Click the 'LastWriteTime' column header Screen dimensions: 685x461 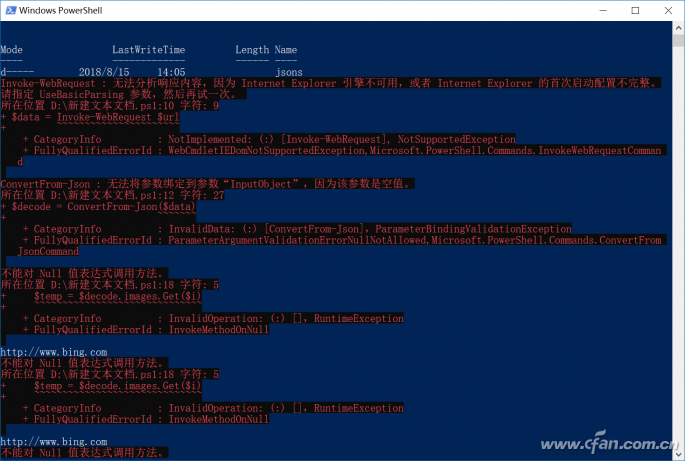pyautogui.click(x=148, y=49)
